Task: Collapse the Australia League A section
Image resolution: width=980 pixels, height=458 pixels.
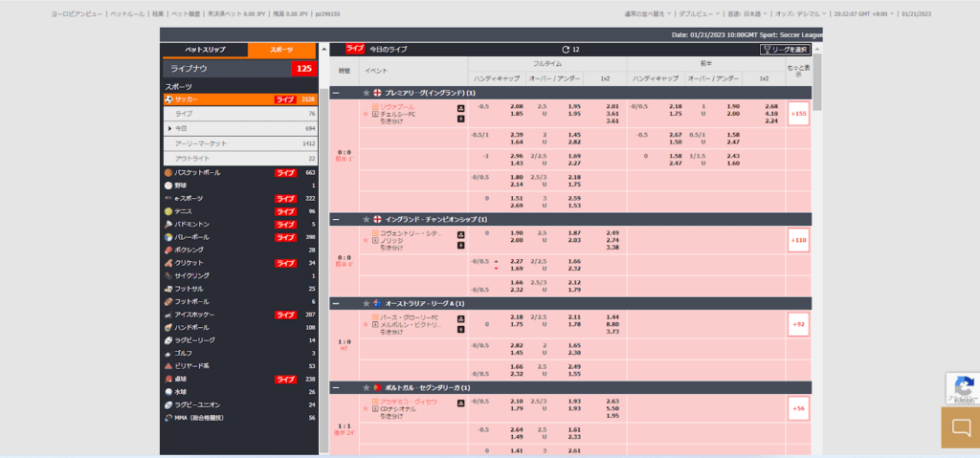Action: pyautogui.click(x=337, y=304)
